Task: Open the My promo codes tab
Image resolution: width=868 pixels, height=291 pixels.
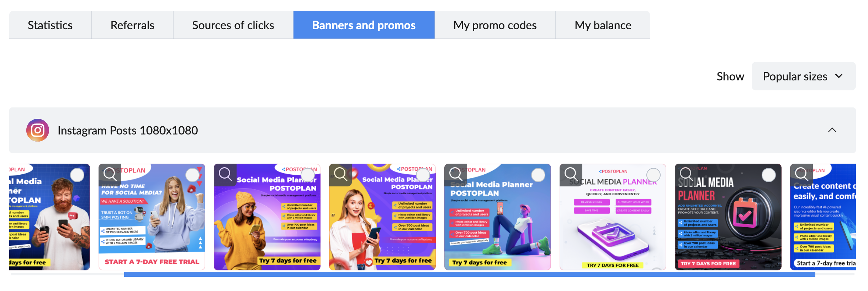Action: [x=495, y=25]
